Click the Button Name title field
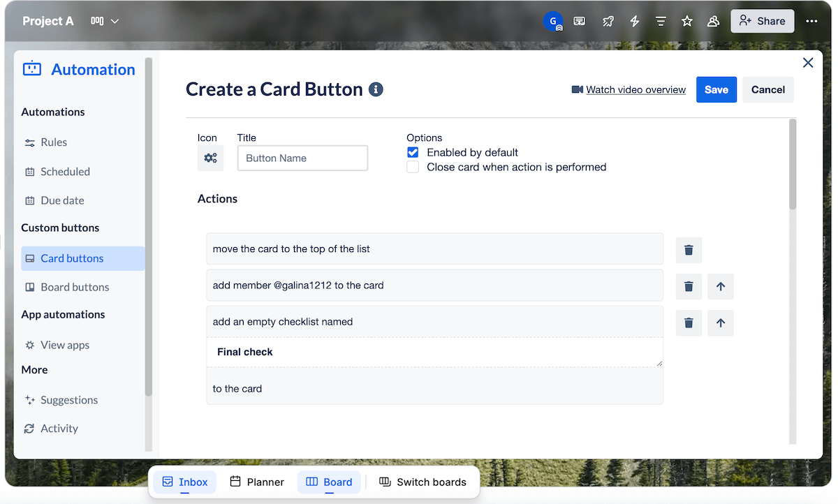This screenshot has height=504, width=838. pyautogui.click(x=302, y=158)
